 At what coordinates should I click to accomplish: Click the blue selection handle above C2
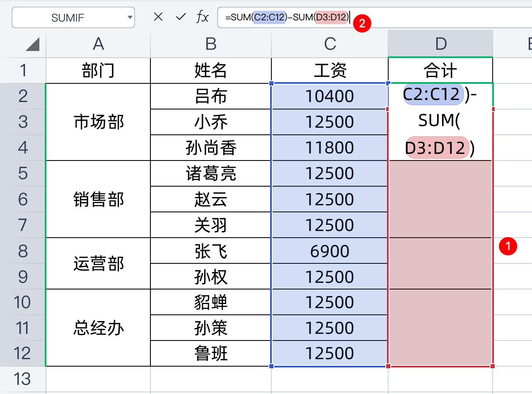273,83
